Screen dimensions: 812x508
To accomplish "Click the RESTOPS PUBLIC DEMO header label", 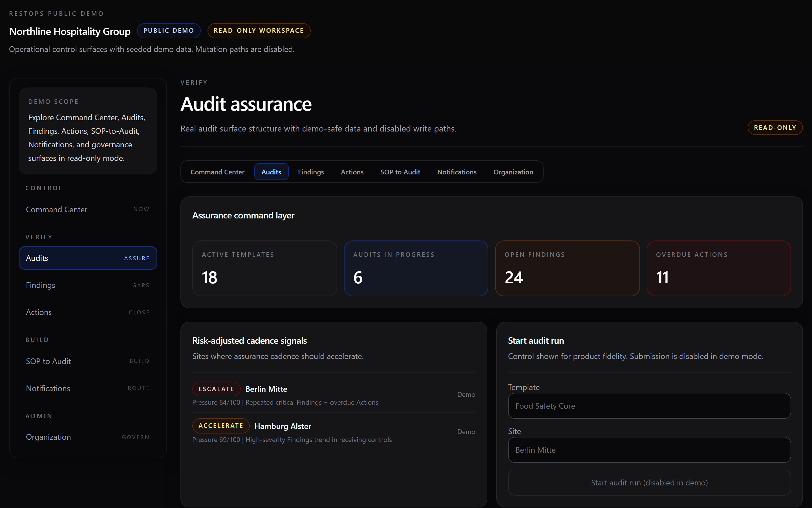I will pyautogui.click(x=56, y=14).
